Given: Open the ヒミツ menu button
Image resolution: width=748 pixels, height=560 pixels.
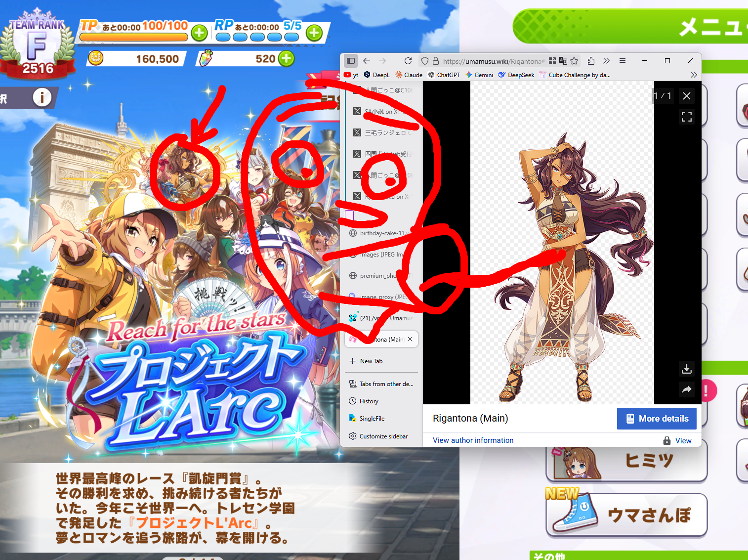Looking at the screenshot, I should pyautogui.click(x=626, y=461).
